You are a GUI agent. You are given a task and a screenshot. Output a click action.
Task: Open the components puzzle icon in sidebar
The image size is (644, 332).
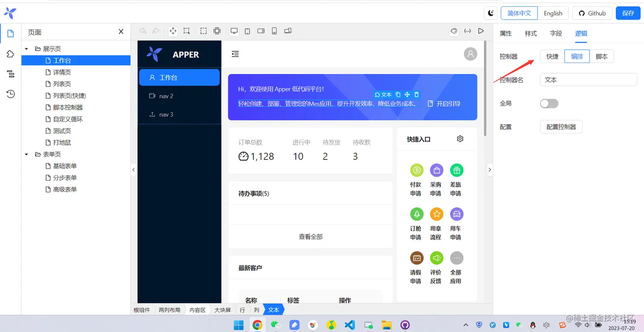(x=11, y=54)
